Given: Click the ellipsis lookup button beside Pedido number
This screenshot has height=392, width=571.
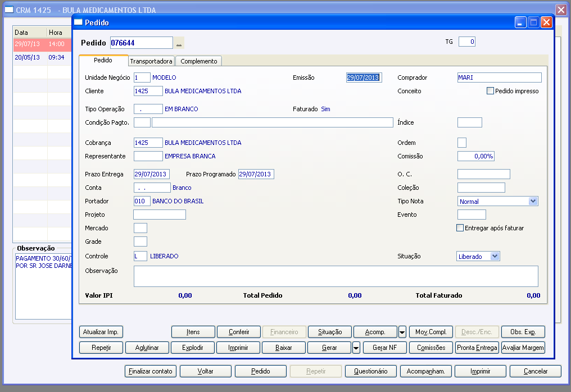Looking at the screenshot, I should [179, 43].
